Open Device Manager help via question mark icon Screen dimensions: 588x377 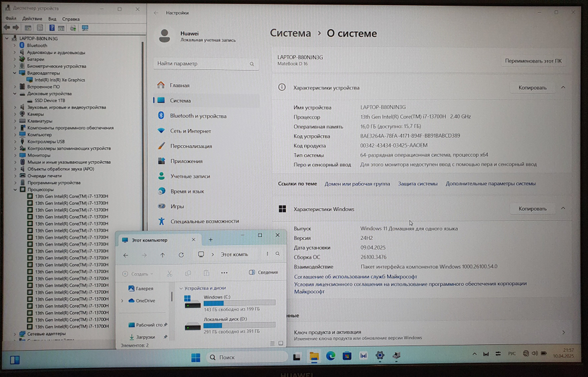pos(52,28)
